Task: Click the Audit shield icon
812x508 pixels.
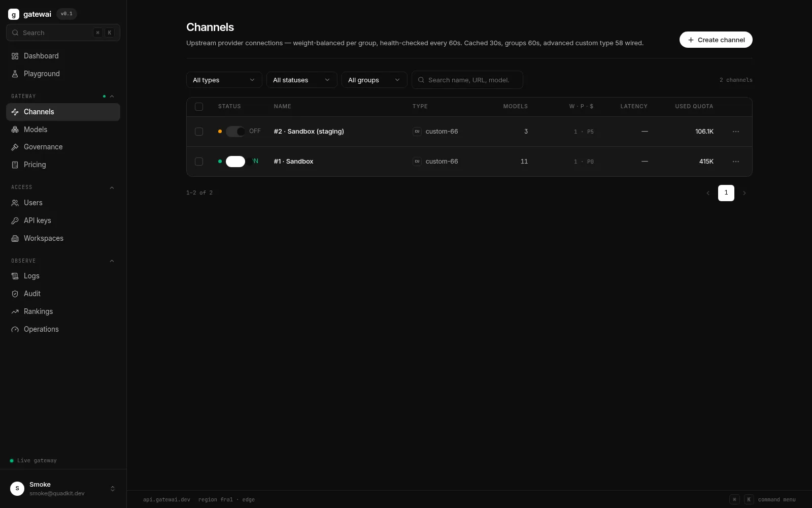Action: 15,294
